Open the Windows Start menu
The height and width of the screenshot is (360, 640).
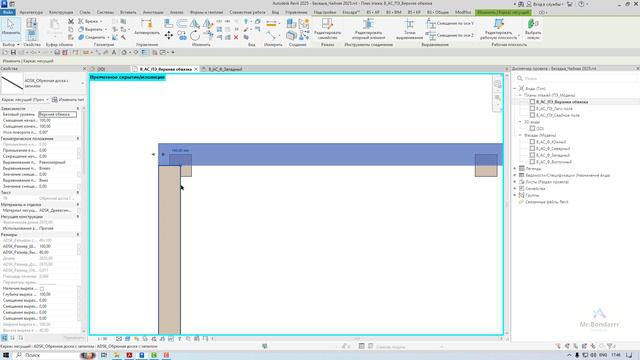click(6, 356)
